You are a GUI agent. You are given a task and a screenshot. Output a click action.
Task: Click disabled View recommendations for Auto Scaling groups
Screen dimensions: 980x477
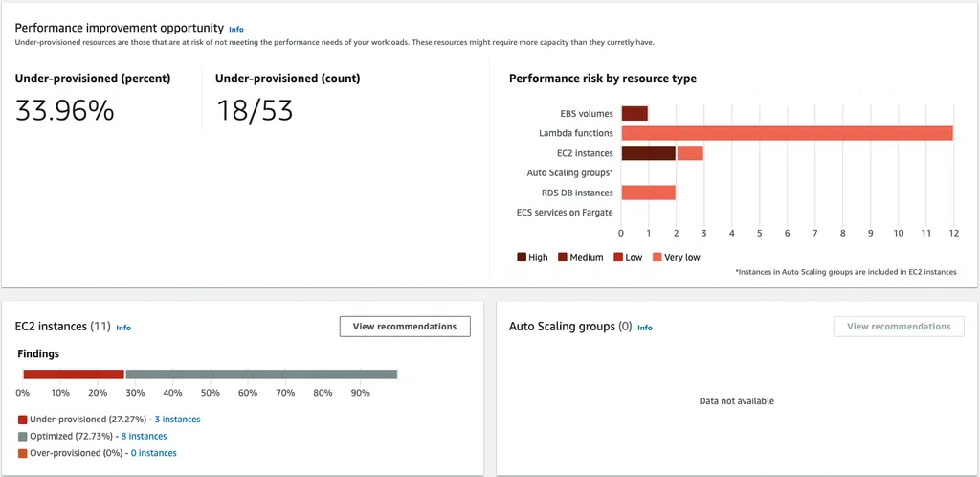tap(899, 327)
